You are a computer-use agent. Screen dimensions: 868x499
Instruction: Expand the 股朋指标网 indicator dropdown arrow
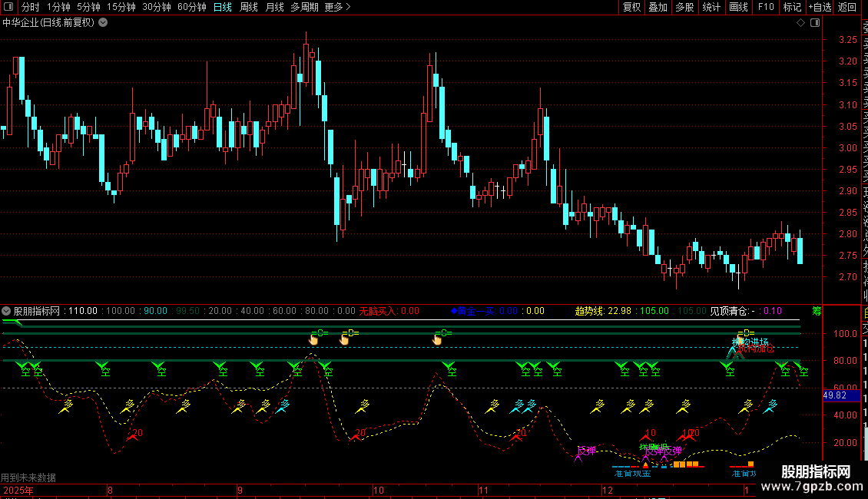tap(6, 311)
